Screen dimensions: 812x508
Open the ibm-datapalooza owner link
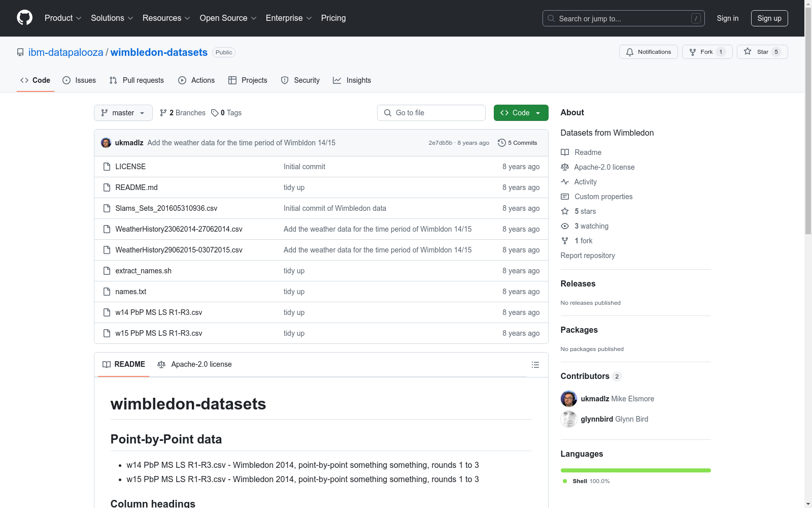pos(65,52)
